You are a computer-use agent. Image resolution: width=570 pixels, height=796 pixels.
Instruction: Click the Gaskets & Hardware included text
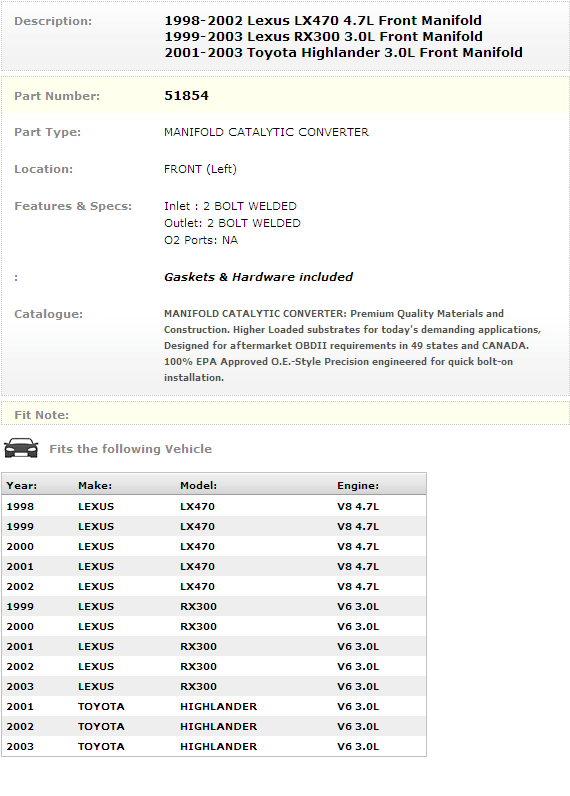pos(258,277)
